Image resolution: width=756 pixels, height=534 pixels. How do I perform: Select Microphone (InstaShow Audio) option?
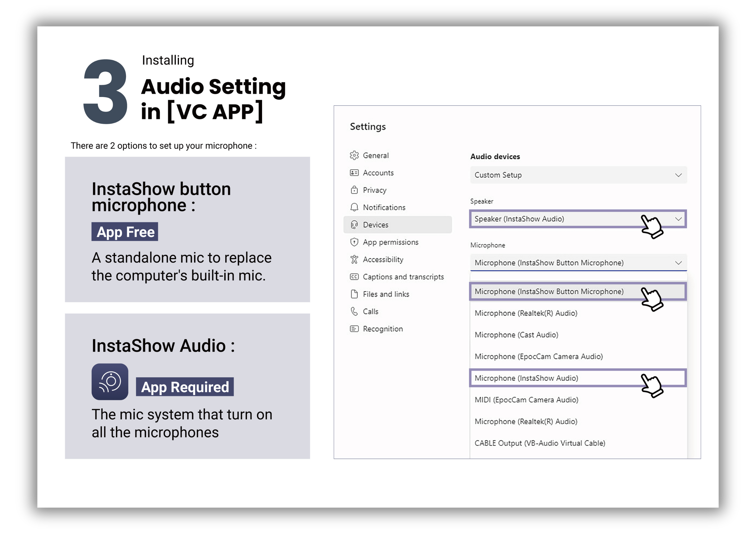click(526, 378)
